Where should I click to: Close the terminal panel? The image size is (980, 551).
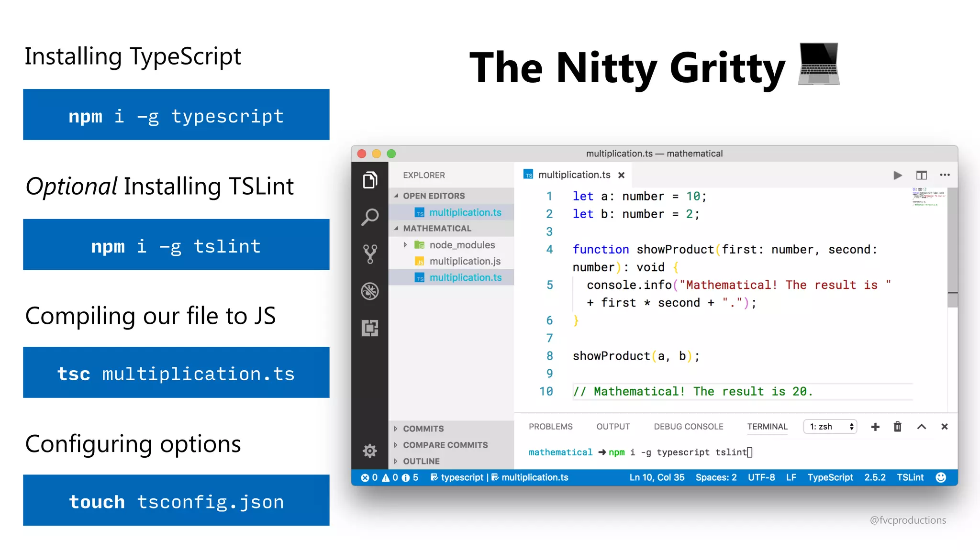pos(945,427)
